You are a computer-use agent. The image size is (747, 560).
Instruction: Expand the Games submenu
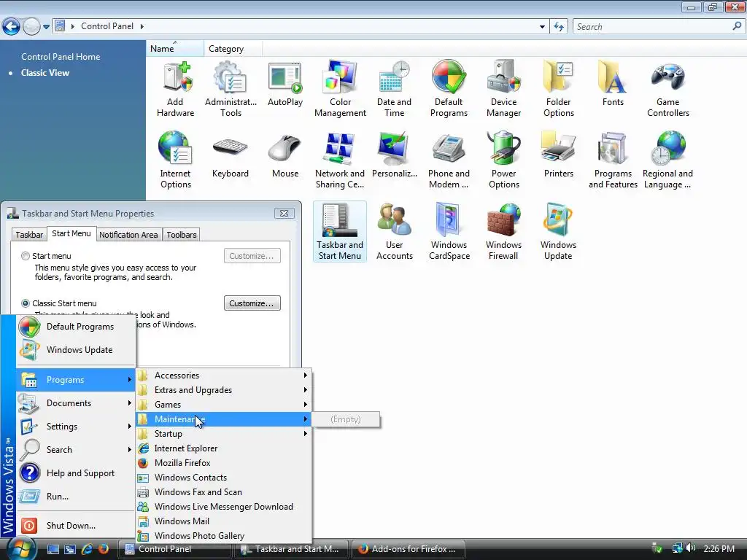224,404
